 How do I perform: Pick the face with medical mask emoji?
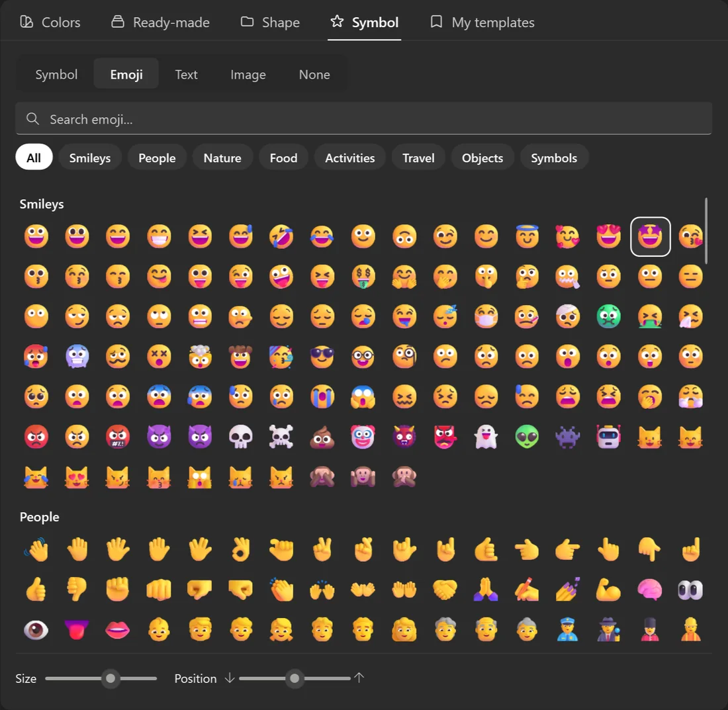coord(486,316)
